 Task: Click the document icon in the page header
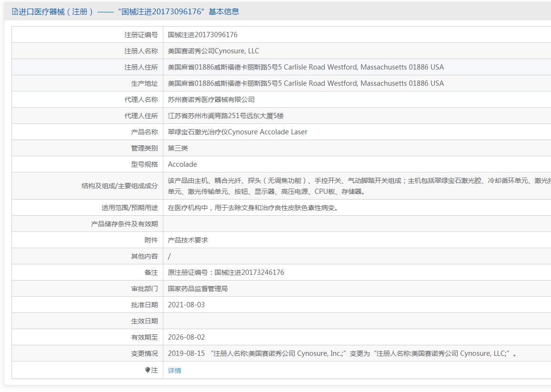pyautogui.click(x=15, y=12)
